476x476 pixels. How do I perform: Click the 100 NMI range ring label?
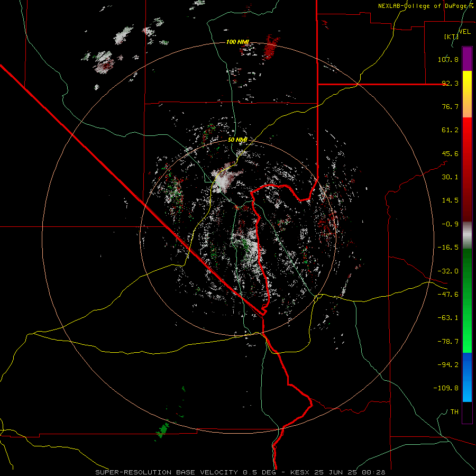coord(237,42)
